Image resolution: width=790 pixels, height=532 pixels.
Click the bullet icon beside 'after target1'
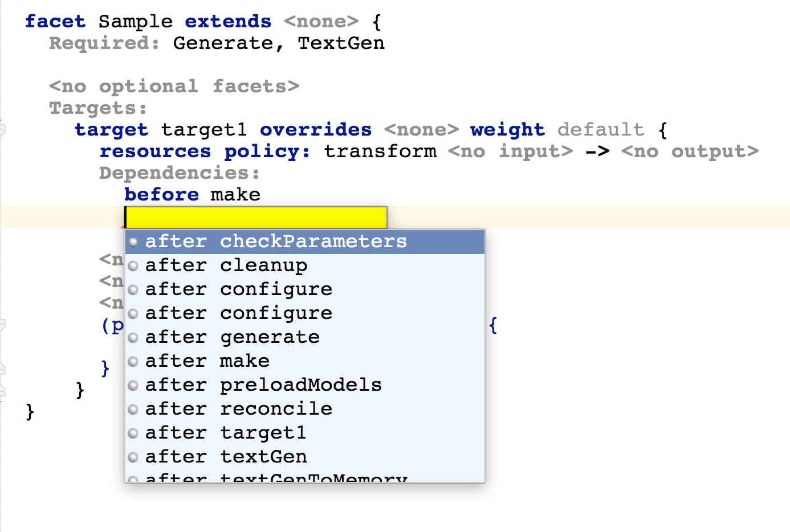point(133,433)
